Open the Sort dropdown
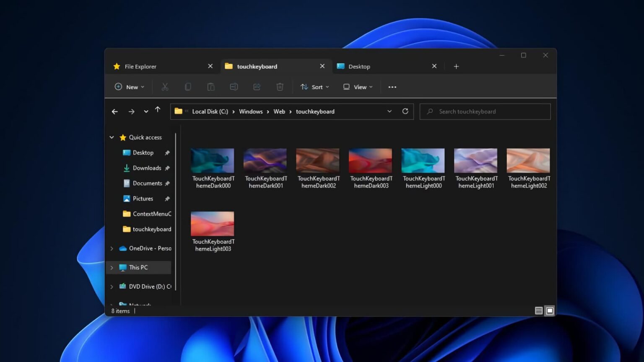Screen dimensions: 644x362 coord(314,87)
